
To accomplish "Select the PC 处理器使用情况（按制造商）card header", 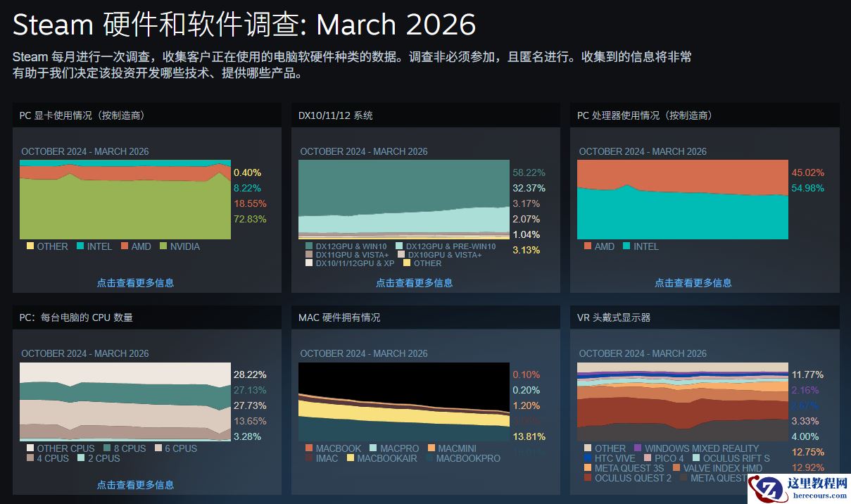I will coord(705,115).
